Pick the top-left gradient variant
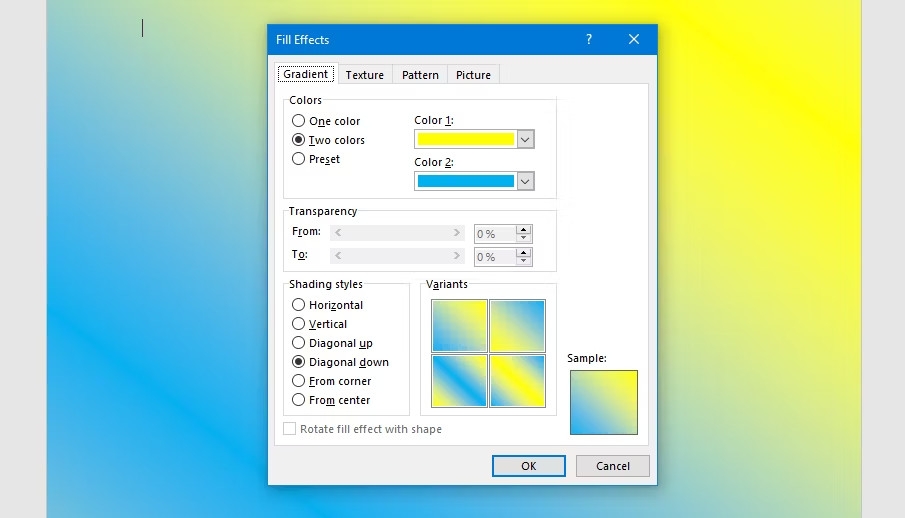Image resolution: width=905 pixels, height=518 pixels. pos(459,326)
